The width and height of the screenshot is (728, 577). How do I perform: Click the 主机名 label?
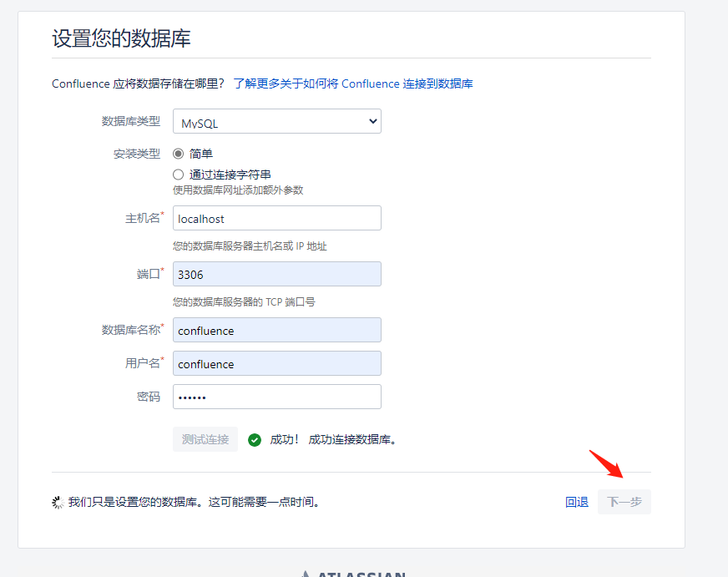pyautogui.click(x=143, y=218)
